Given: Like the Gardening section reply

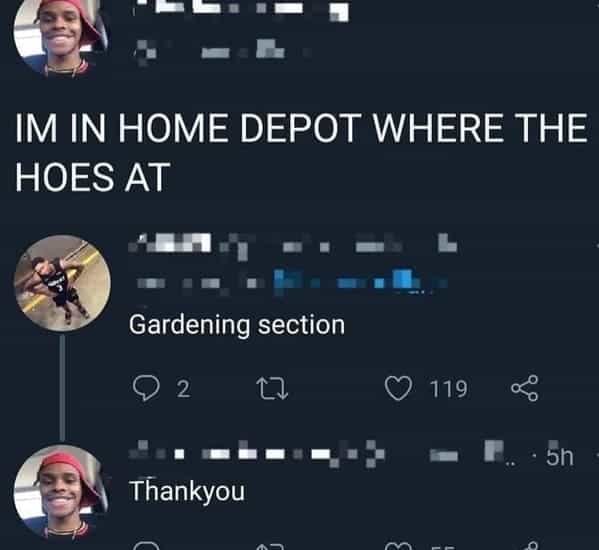Looking at the screenshot, I should point(398,388).
